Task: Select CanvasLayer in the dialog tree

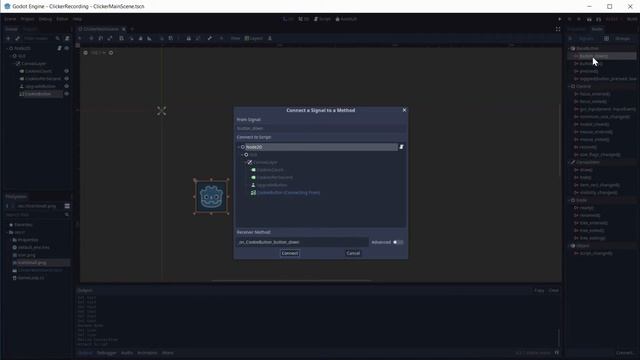Action: pos(265,162)
